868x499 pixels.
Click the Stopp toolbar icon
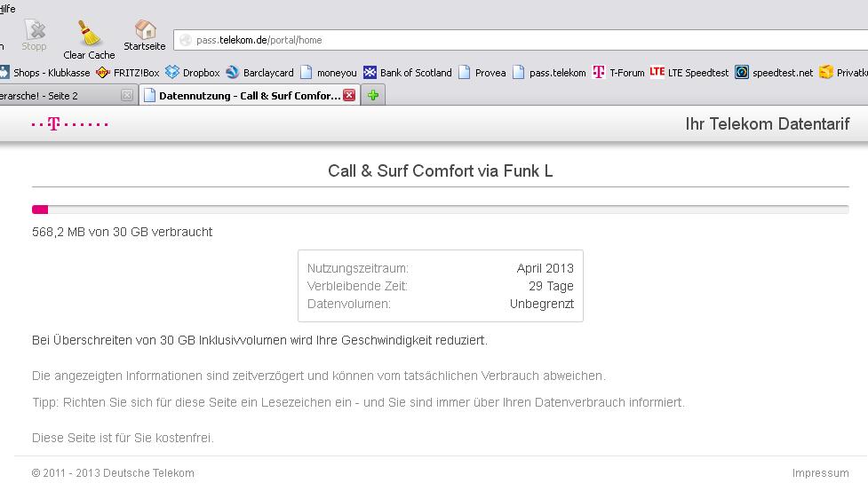(35, 36)
